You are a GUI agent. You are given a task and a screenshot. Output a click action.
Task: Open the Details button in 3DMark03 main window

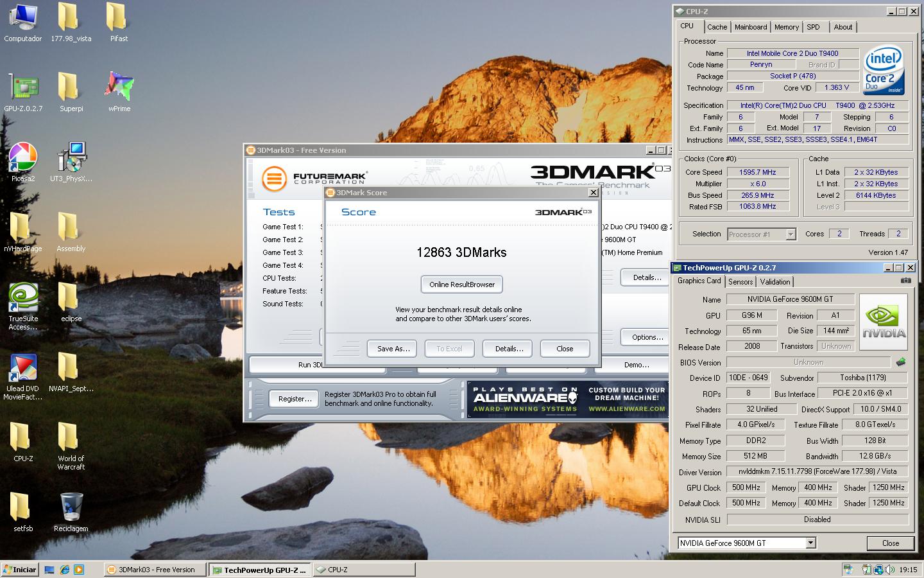tap(646, 277)
